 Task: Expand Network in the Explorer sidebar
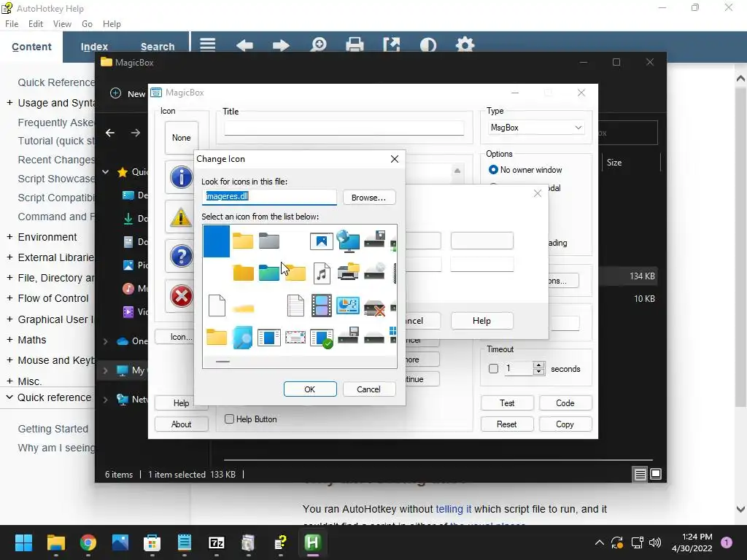(x=105, y=399)
